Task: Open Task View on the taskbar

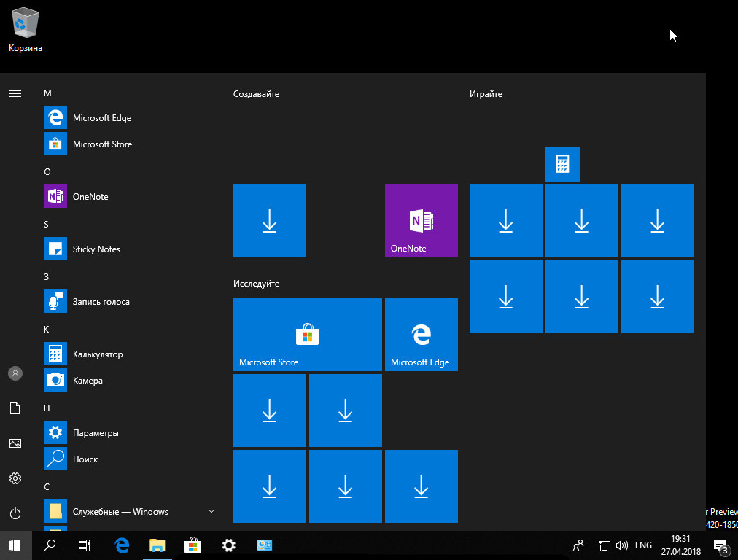Action: (x=85, y=545)
